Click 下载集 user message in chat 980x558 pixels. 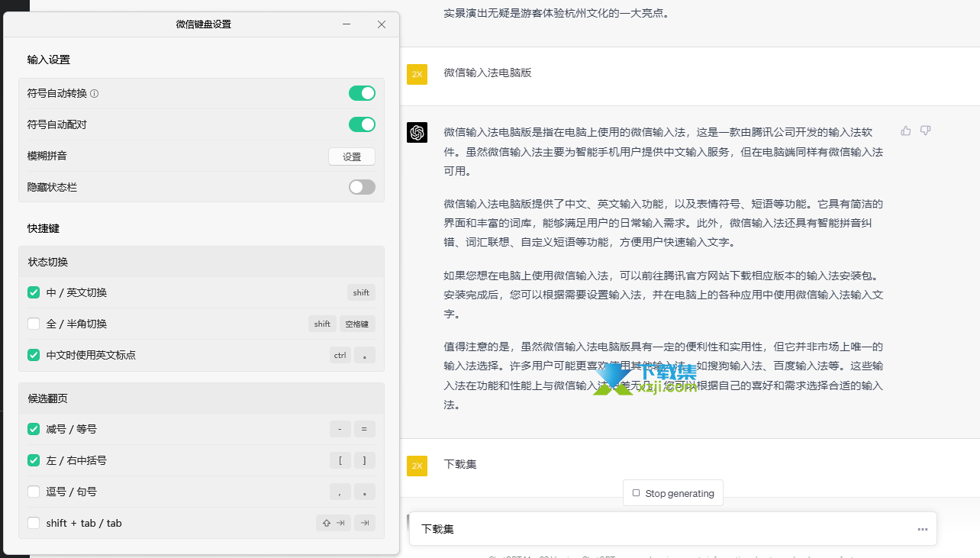pos(460,464)
